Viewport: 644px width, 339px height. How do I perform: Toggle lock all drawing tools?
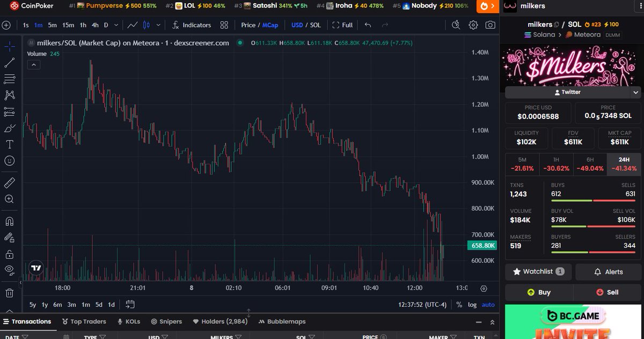9,254
